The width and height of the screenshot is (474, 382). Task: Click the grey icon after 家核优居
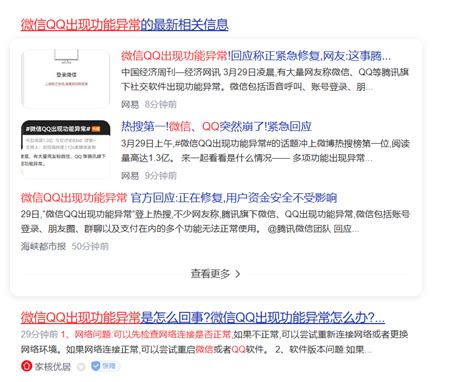pos(81,367)
